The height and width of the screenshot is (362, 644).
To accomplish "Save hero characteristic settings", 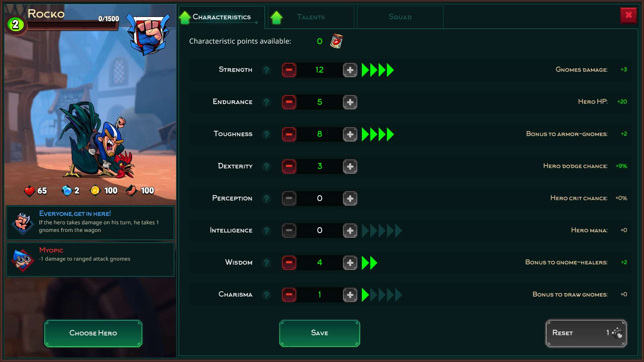I will point(319,333).
